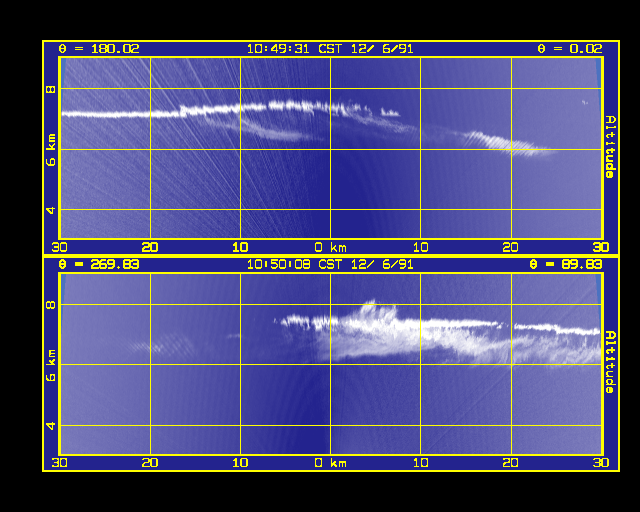Viewport: 640px width, 512px height.
Task: Click the 4 altitude tick on the lower panel
Action: (x=51, y=425)
